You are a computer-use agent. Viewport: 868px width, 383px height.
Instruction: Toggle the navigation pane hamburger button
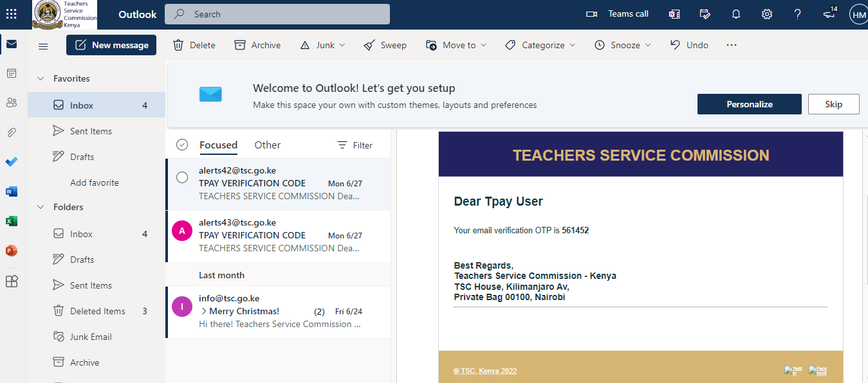(x=43, y=46)
